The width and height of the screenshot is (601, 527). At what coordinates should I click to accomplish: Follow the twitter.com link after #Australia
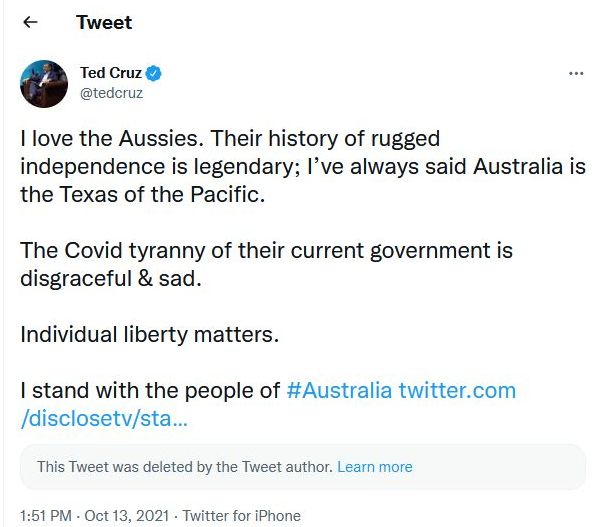(x=457, y=390)
